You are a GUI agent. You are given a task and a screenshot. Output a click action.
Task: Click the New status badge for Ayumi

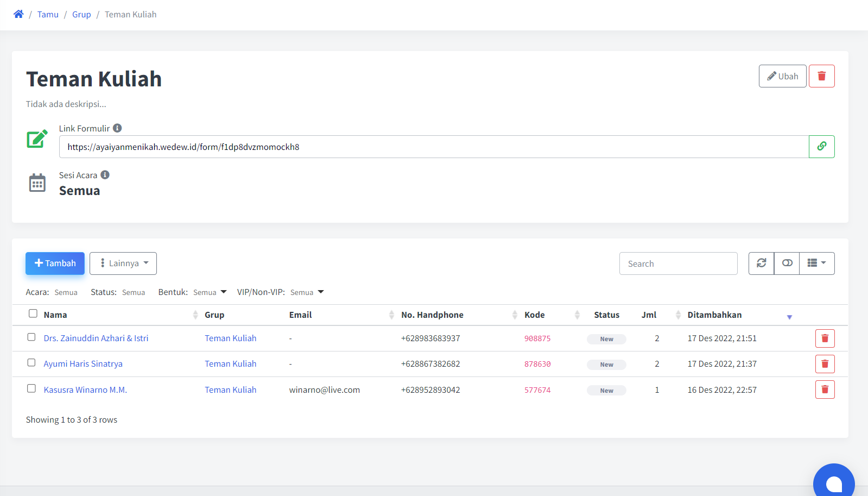coord(606,365)
